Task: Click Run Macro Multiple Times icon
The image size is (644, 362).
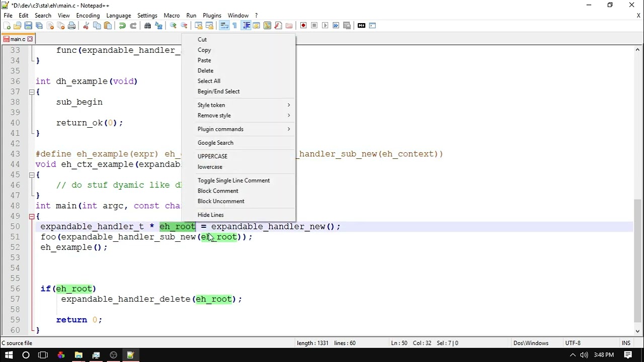Action: (x=336, y=26)
